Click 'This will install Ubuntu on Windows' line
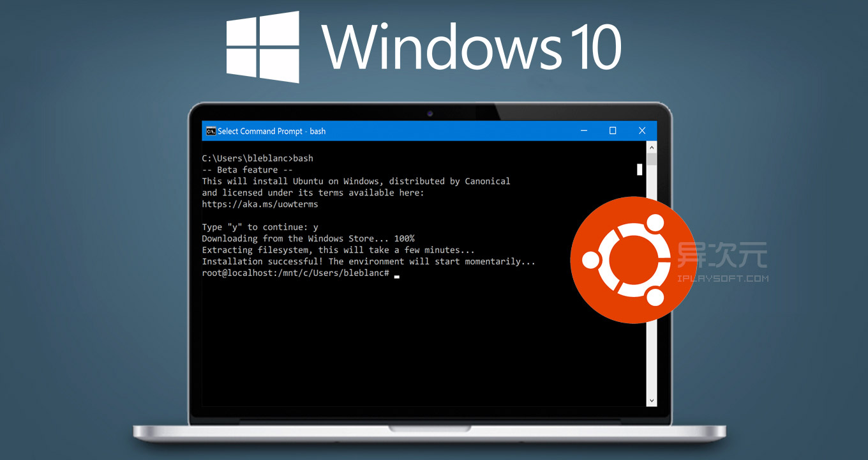 click(x=356, y=181)
